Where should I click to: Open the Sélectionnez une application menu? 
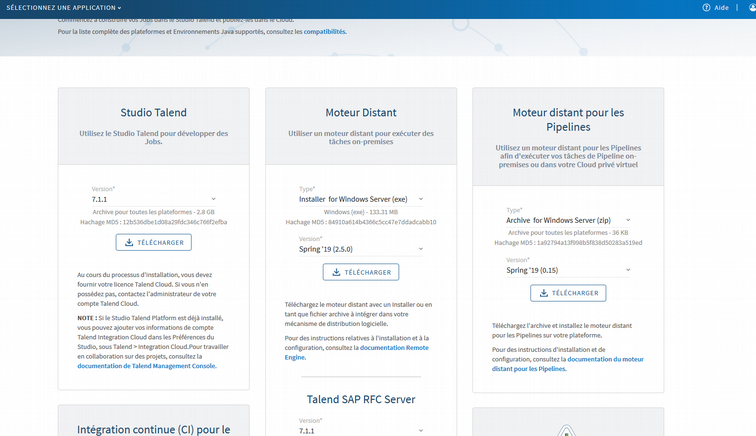point(64,8)
